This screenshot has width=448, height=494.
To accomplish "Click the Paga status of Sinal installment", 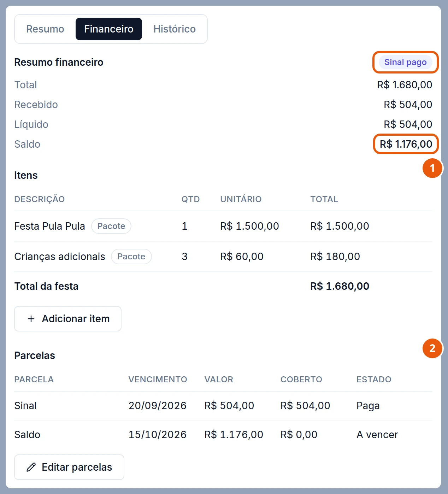I will 368,406.
